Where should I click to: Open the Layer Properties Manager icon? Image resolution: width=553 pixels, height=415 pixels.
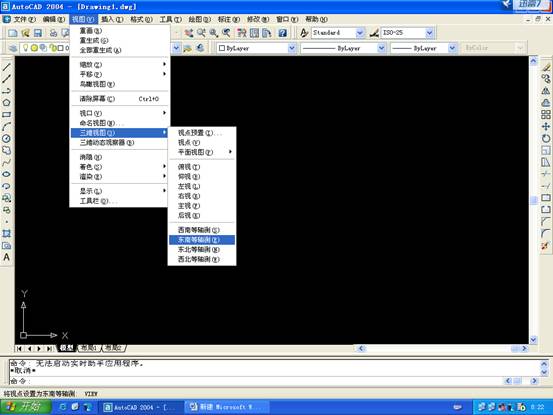point(13,48)
